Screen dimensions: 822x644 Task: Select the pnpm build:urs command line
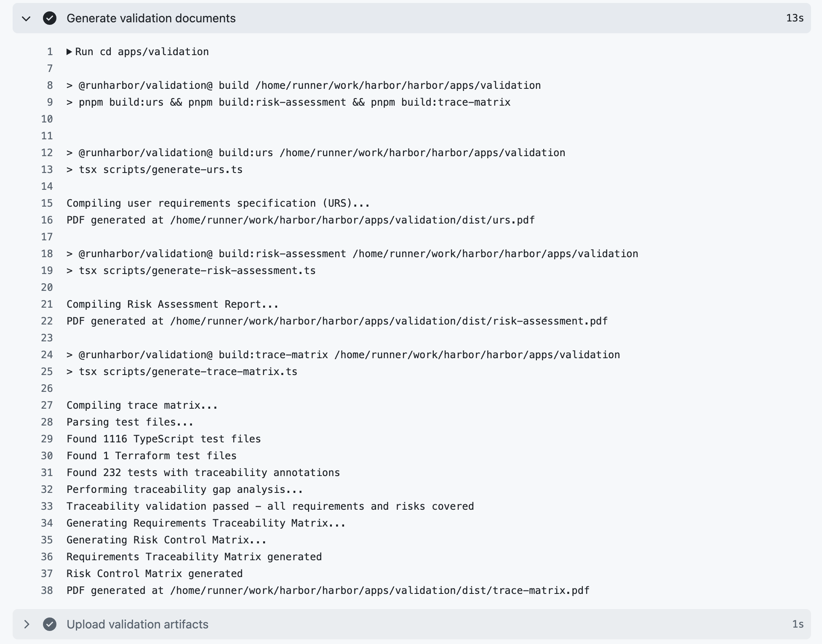(x=288, y=102)
